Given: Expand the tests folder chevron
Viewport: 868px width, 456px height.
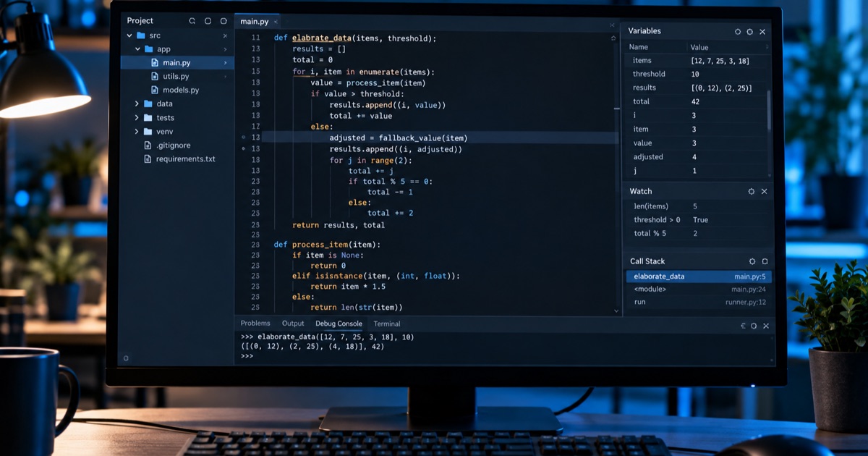Looking at the screenshot, I should [x=137, y=118].
